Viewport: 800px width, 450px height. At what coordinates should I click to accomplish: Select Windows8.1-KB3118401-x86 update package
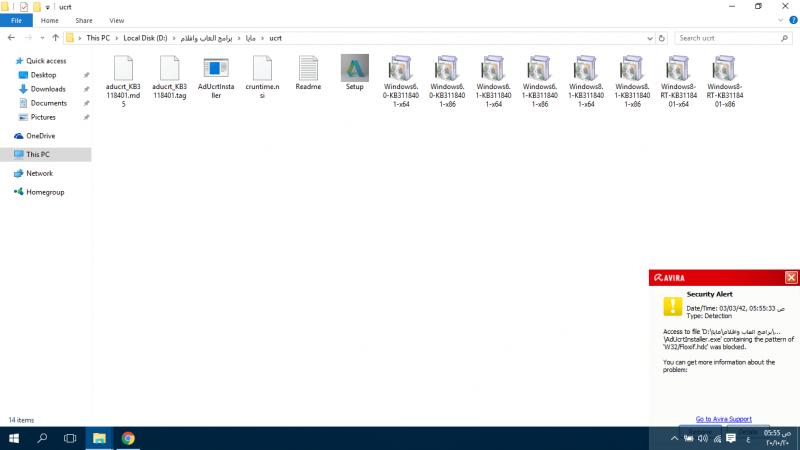[632, 68]
